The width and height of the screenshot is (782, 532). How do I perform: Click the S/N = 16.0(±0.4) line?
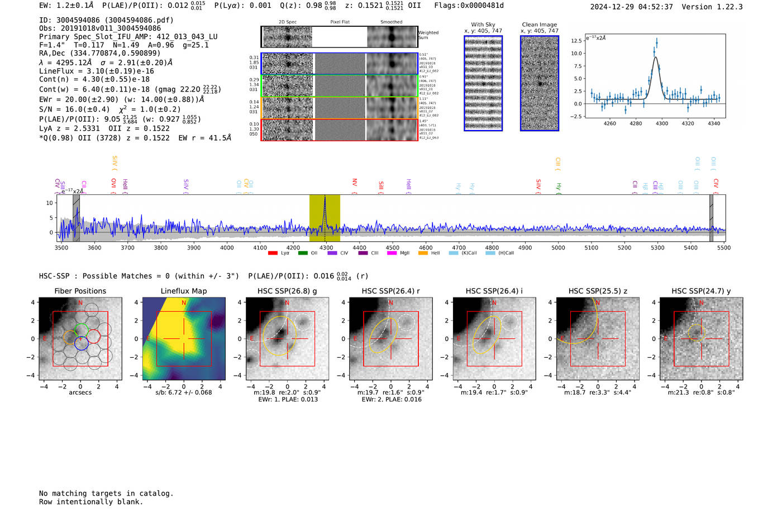pos(74,109)
